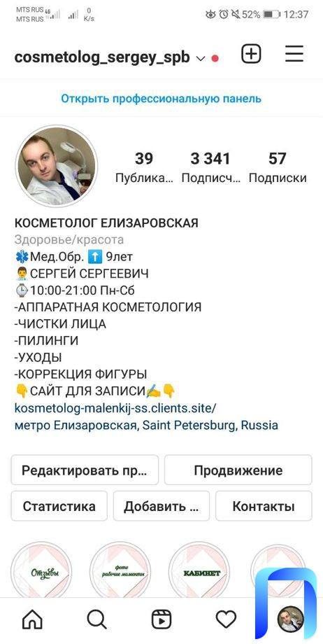Go to the Home feed icon

pos(32,619)
